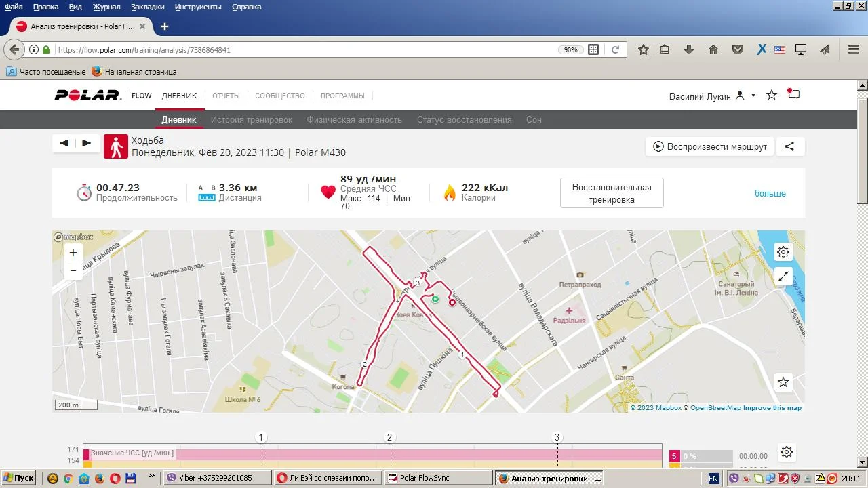Switch to Polar FlowSync taskbar window
This screenshot has height=488, width=868.
click(x=439, y=478)
